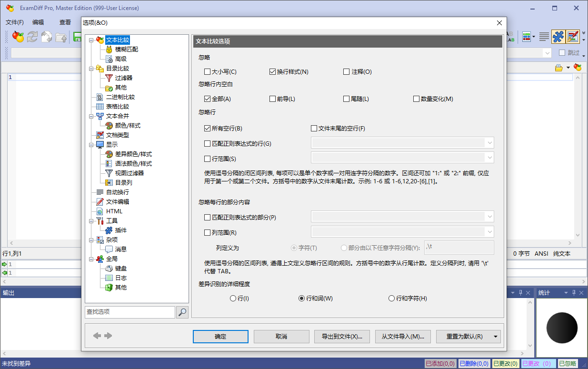
Task: Collapse the 文本合并 tree node
Action: pos(91,116)
